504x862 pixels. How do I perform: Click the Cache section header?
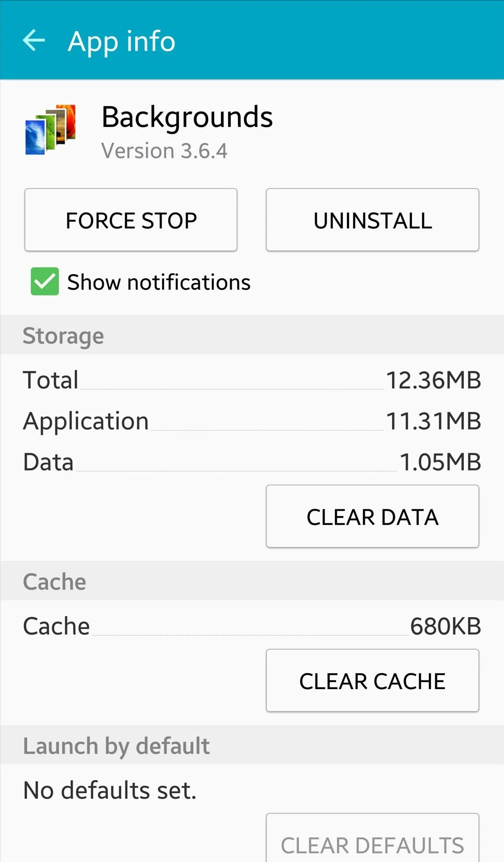252,581
